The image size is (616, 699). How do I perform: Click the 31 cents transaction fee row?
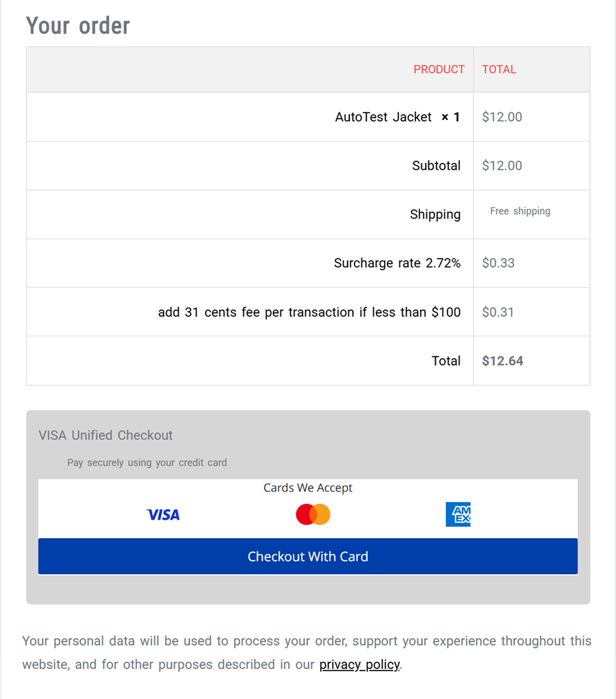tap(309, 312)
